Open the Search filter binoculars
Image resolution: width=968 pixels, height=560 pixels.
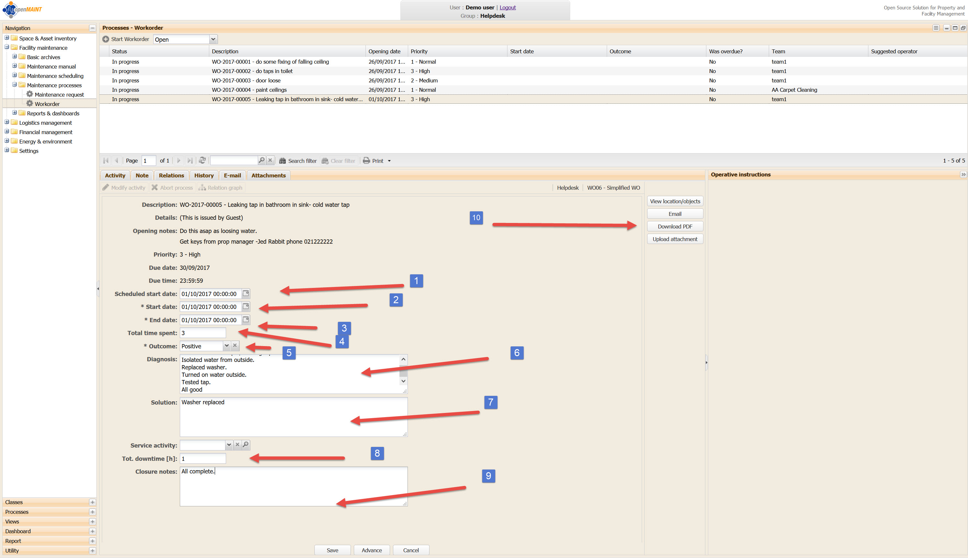tap(283, 161)
